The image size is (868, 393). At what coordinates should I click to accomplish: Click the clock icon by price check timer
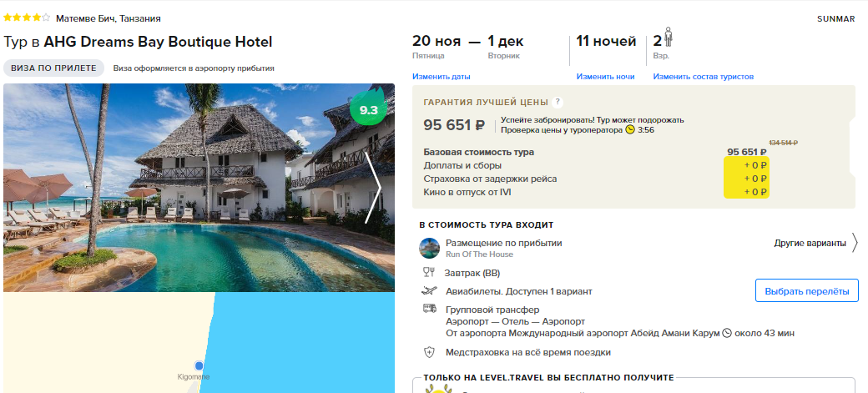click(630, 130)
